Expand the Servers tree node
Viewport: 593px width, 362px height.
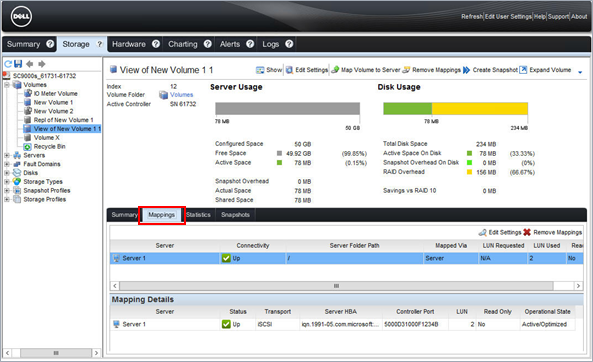pyautogui.click(x=7, y=155)
